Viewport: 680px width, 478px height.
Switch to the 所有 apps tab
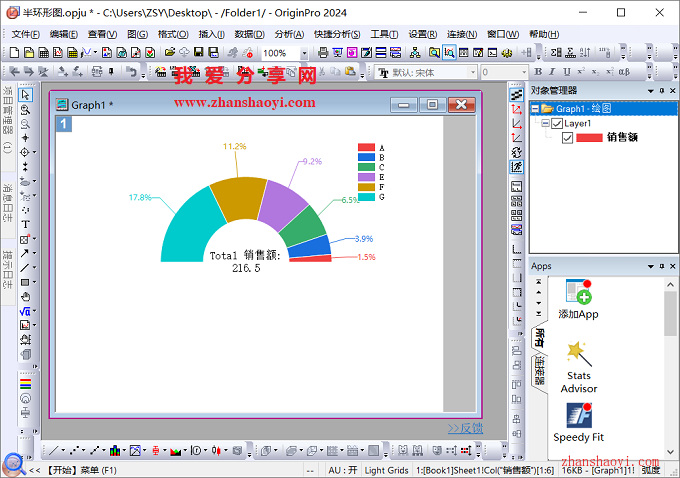click(x=539, y=338)
